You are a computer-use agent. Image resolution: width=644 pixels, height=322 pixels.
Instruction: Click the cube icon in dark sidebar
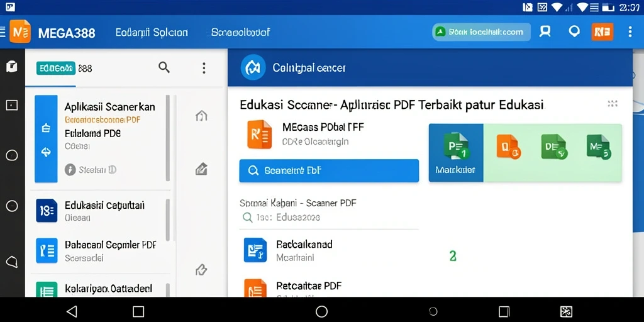click(12, 66)
